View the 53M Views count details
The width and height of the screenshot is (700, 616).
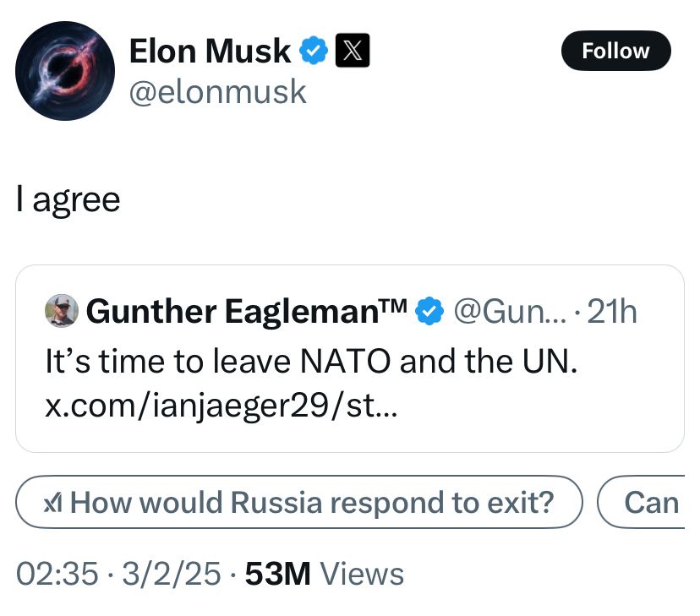325,574
